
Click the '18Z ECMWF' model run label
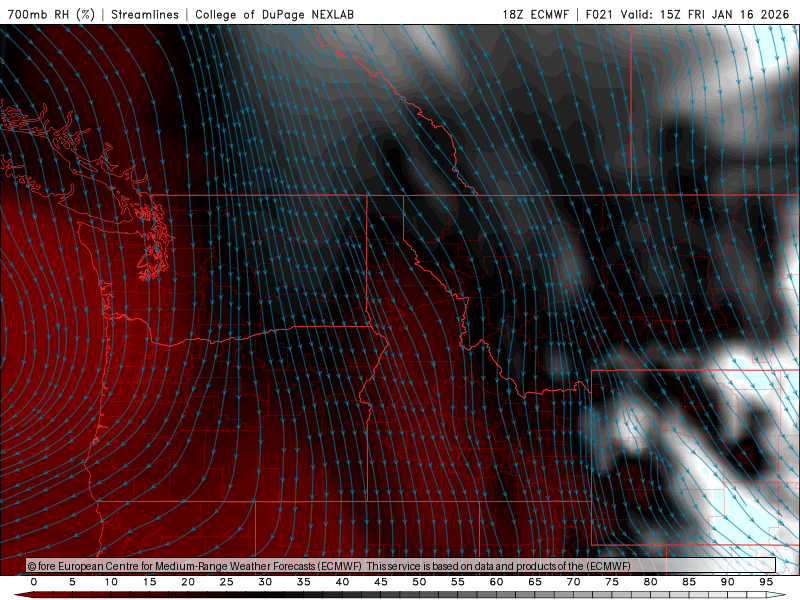coord(535,14)
